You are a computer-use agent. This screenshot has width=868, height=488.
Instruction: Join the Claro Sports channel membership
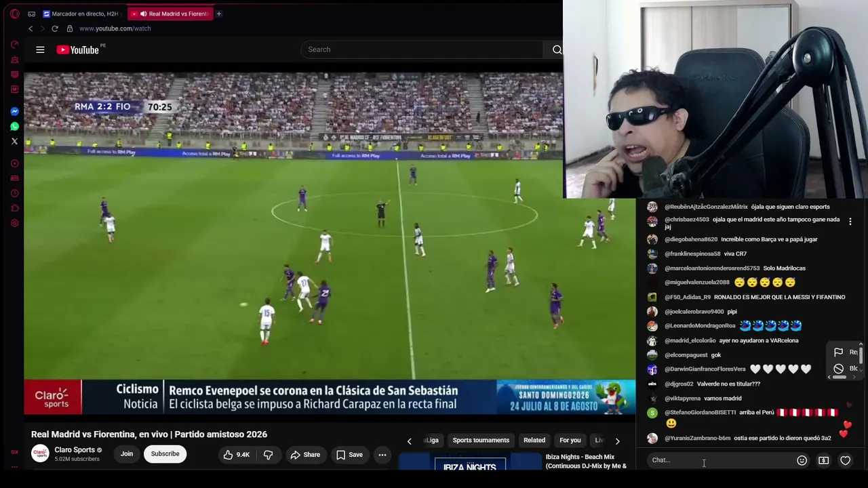[127, 454]
